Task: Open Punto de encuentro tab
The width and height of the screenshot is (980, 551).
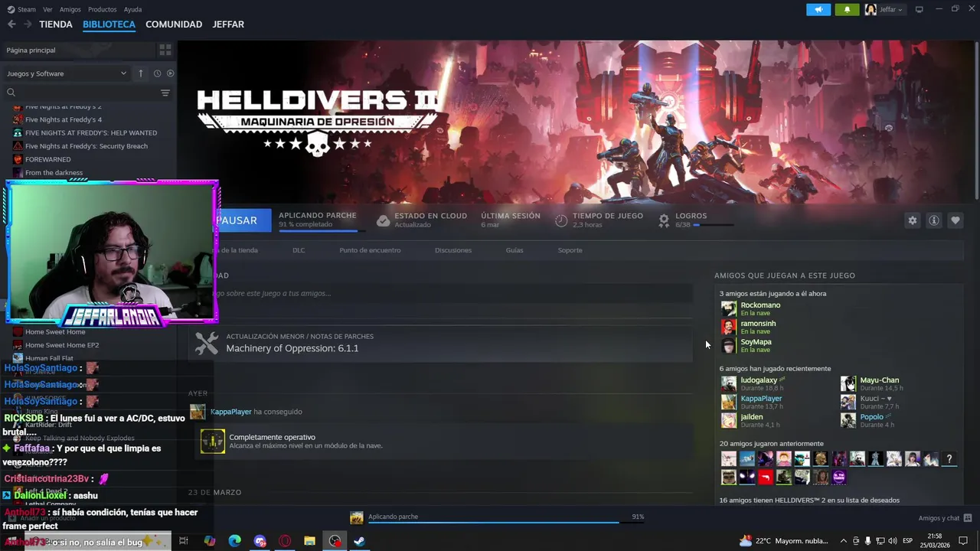Action: coord(370,250)
